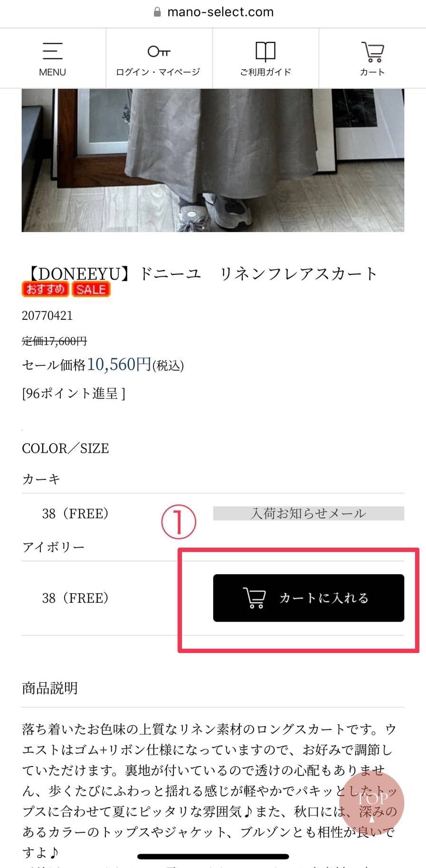Tap the sale price 10,560円
426x868 pixels.
point(119,364)
